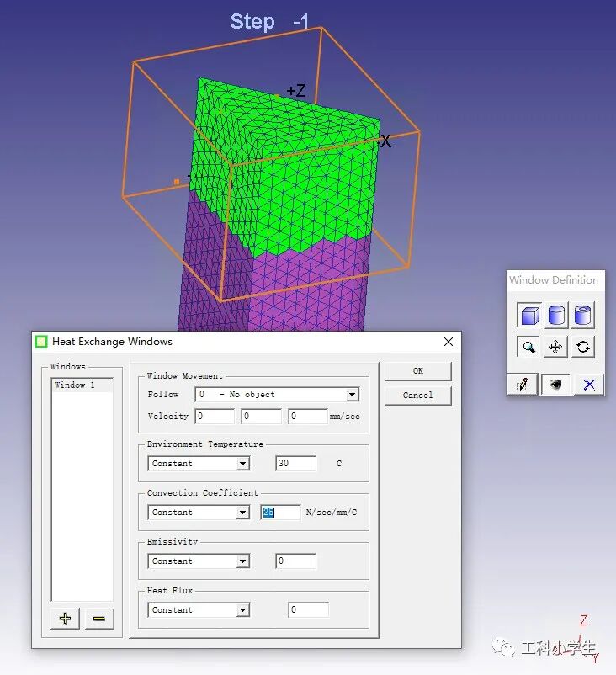This screenshot has height=675, width=616.
Task: Click the third Velocity input field
Action: [308, 416]
